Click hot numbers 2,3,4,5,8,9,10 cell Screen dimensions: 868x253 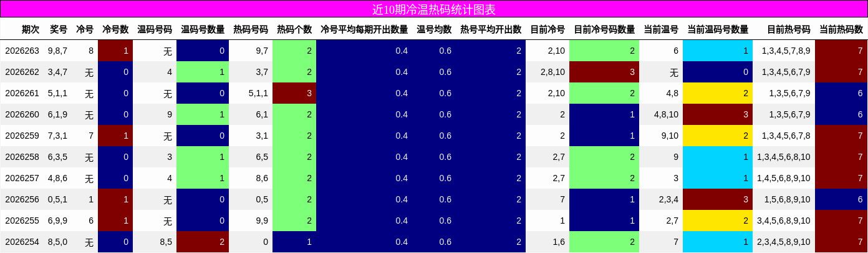tap(784, 242)
